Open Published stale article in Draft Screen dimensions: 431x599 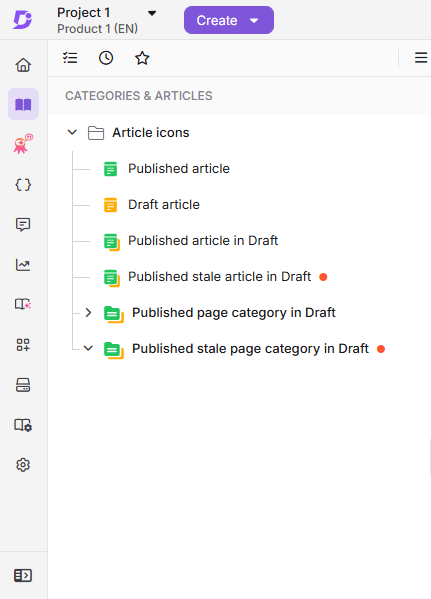pos(219,277)
